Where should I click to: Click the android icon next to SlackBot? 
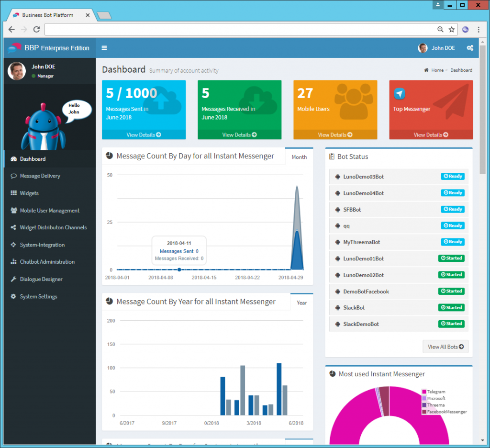point(337,308)
